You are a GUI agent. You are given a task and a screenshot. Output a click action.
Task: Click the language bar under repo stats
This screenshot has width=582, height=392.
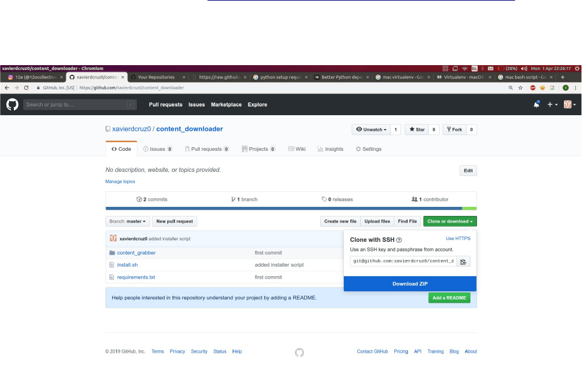tap(291, 209)
